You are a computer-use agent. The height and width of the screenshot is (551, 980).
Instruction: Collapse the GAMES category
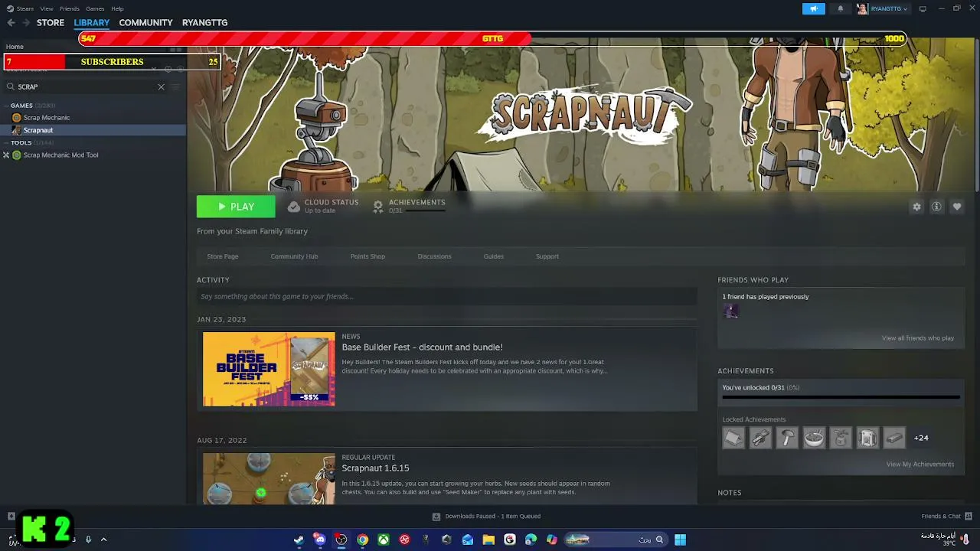pyautogui.click(x=6, y=105)
